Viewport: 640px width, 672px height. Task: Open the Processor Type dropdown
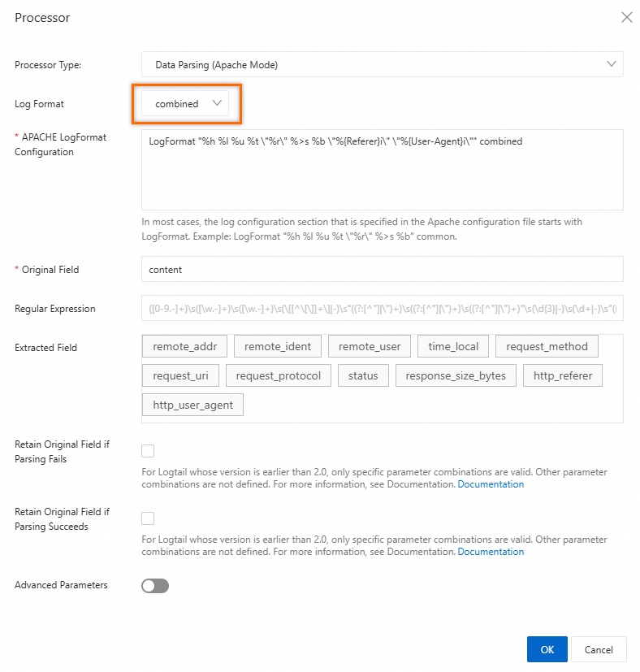(x=382, y=65)
